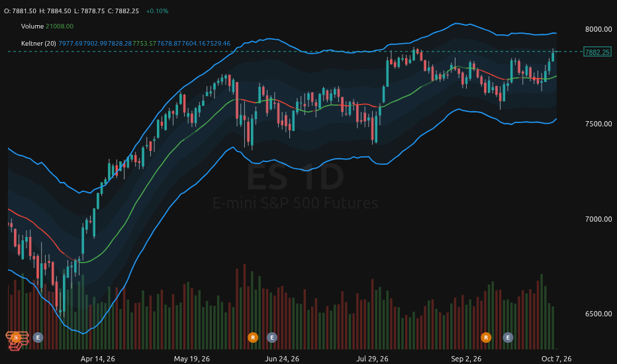
Task: Click the current price label 7882.25
Action: (597, 52)
